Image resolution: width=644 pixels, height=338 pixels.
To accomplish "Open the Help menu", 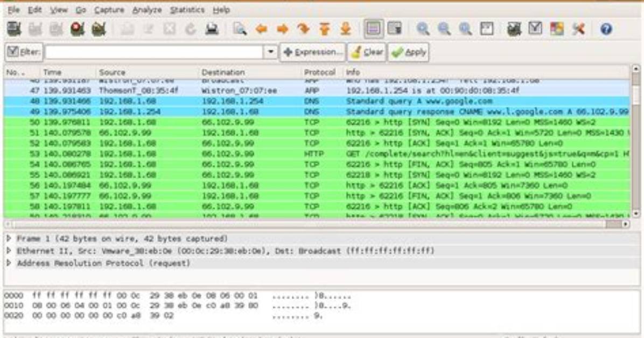I will pyautogui.click(x=221, y=10).
